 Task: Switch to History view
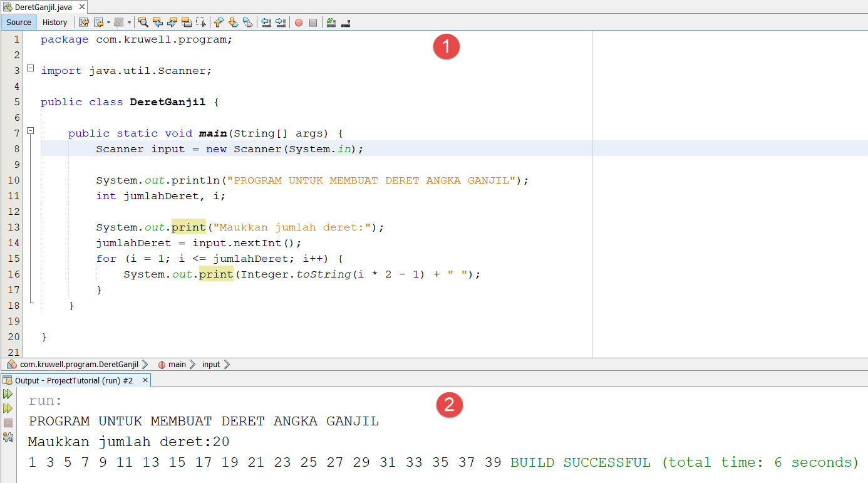(x=54, y=23)
